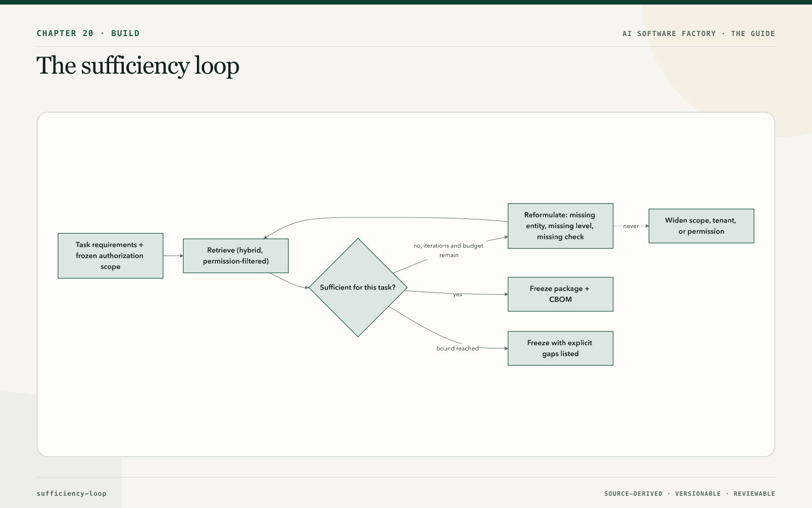Click 'AI SOFTWARE FACTORY · THE GUIDE' header
This screenshot has height=508, width=812.
coord(699,34)
